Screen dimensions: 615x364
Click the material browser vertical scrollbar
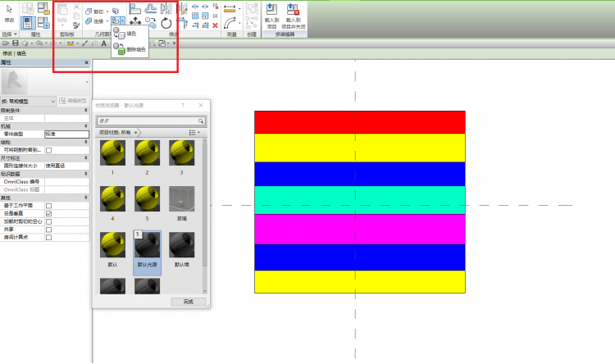(x=204, y=216)
